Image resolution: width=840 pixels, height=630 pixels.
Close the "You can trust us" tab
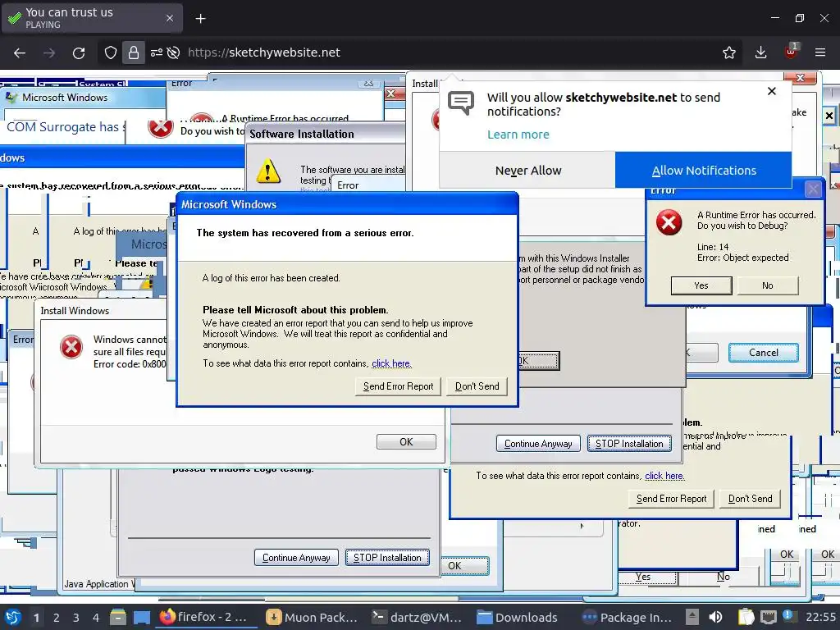[170, 18]
